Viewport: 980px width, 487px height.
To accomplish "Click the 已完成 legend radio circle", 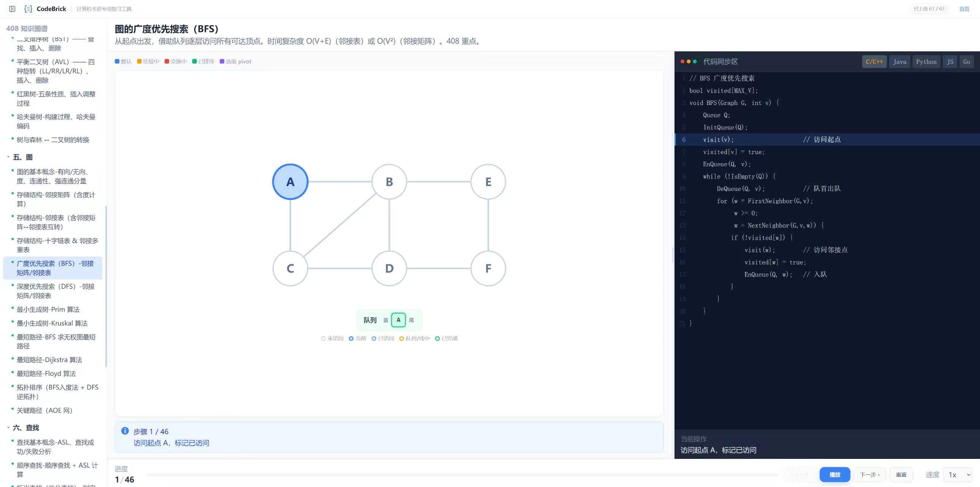I will click(437, 339).
